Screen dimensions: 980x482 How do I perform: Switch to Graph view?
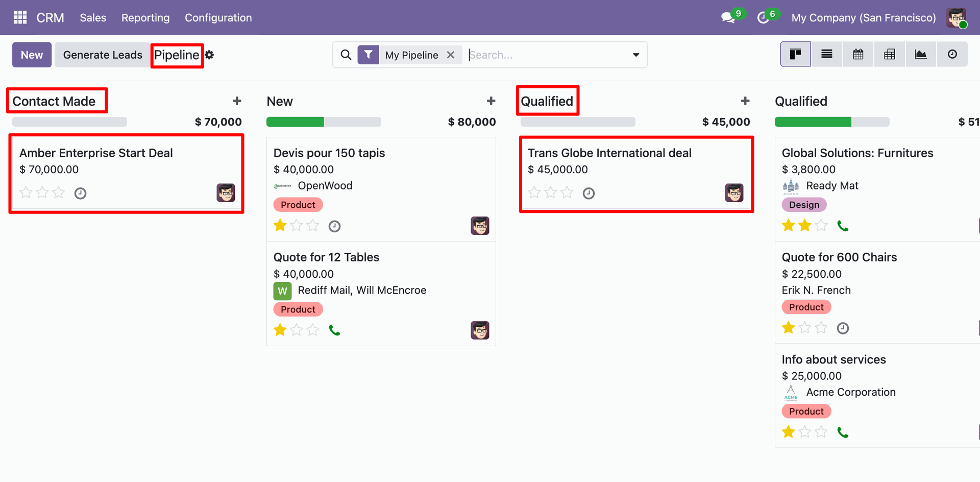coord(921,54)
